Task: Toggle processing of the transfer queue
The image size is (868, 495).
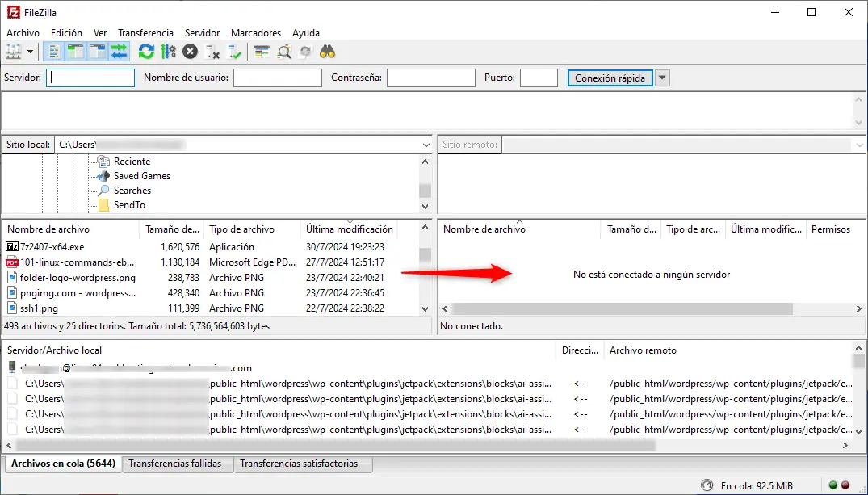Action: 168,52
